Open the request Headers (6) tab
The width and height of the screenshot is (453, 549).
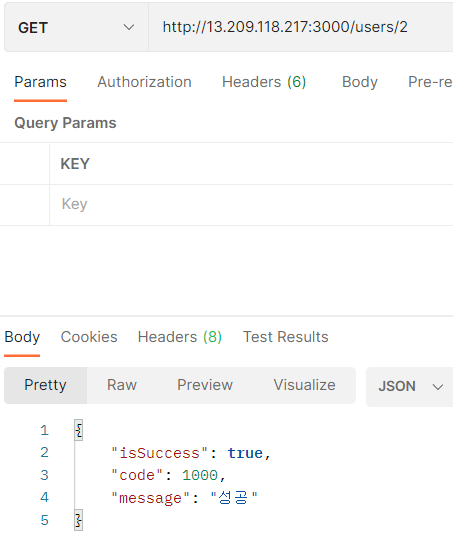[x=264, y=82]
